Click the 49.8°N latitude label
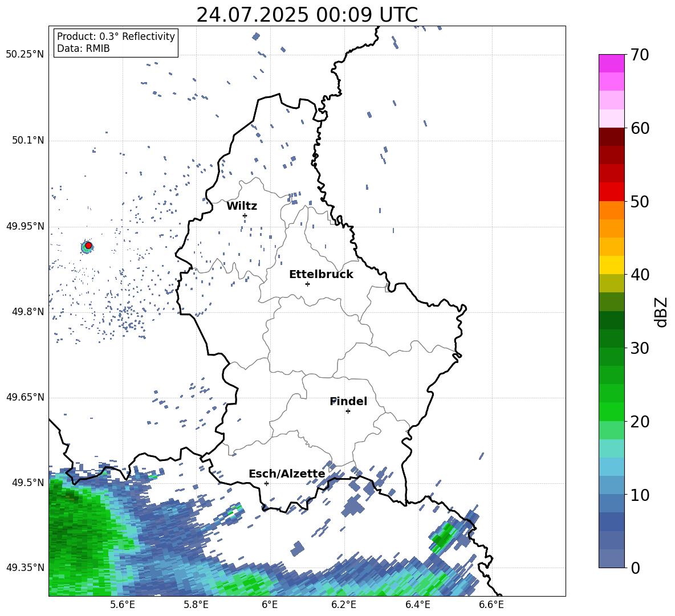 point(28,312)
